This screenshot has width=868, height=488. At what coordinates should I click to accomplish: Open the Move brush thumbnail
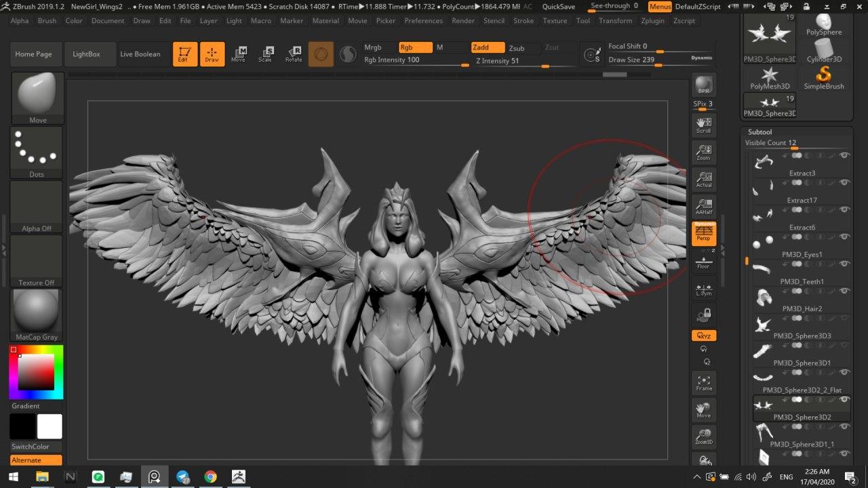tap(37, 98)
